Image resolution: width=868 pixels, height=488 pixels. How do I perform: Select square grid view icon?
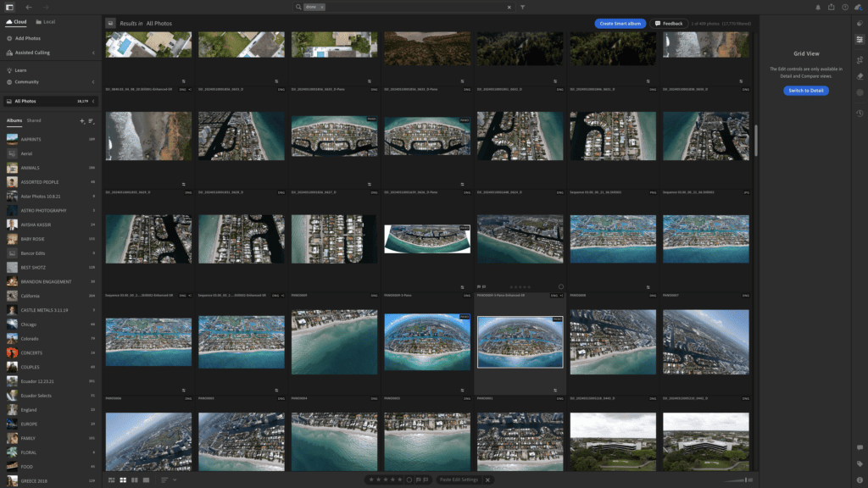pos(123,480)
